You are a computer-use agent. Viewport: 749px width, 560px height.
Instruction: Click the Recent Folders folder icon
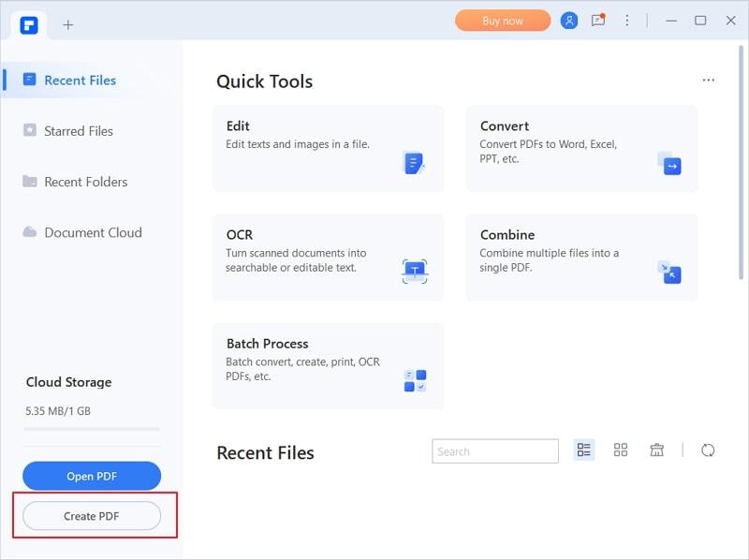[30, 181]
